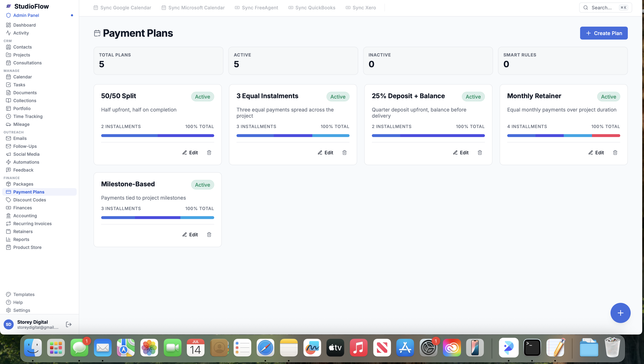Open Finder from the dock
644x364 pixels.
(33, 347)
